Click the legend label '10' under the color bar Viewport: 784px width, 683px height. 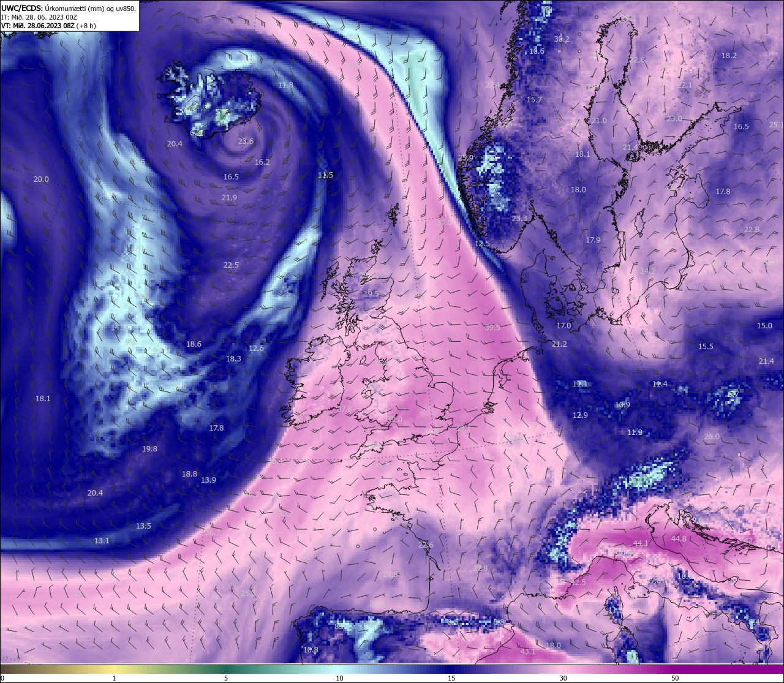pos(339,678)
